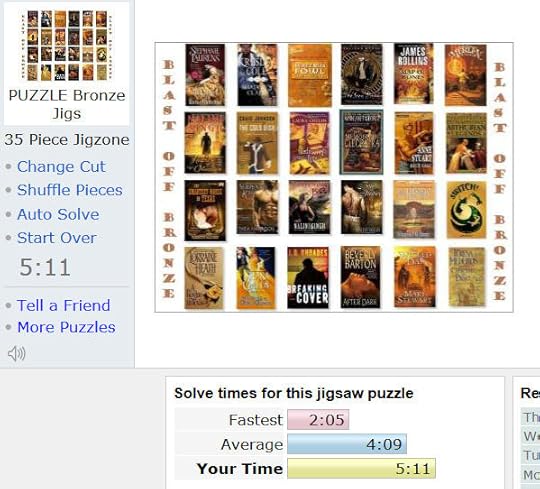Select the yellow Your Time bar

point(361,468)
